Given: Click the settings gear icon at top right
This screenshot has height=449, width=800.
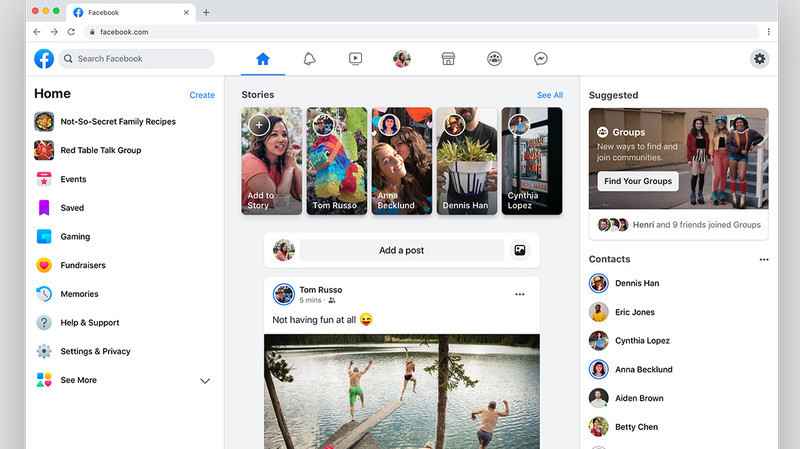Looking at the screenshot, I should pyautogui.click(x=760, y=59).
